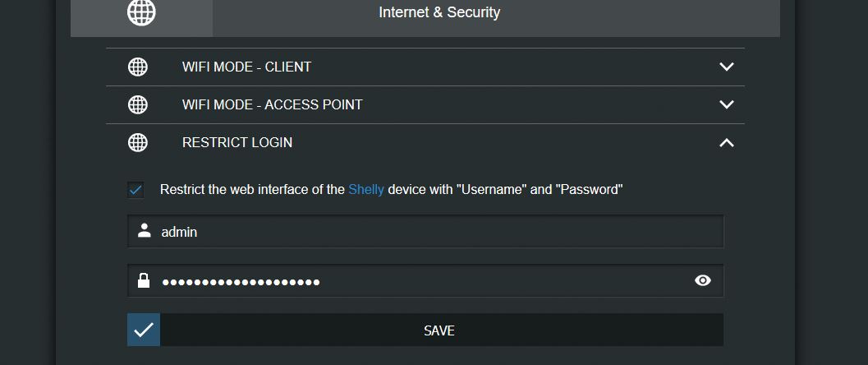Click the padlock icon in password field
This screenshot has width=868, height=365.
[145, 281]
